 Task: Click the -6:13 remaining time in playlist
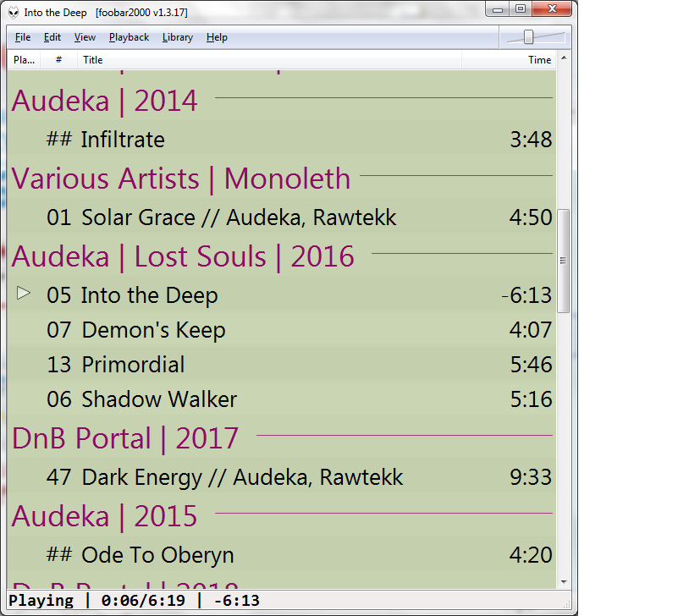click(526, 295)
